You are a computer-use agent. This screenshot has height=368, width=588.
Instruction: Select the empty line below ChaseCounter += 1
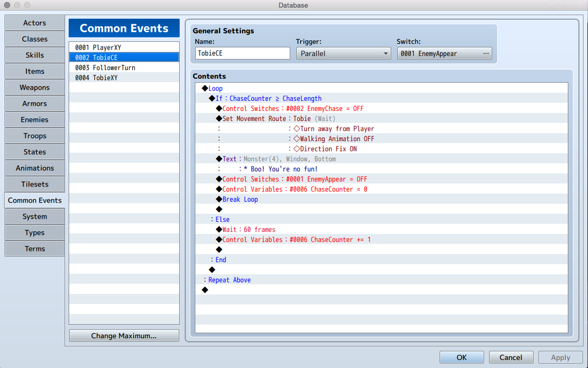[x=382, y=250]
